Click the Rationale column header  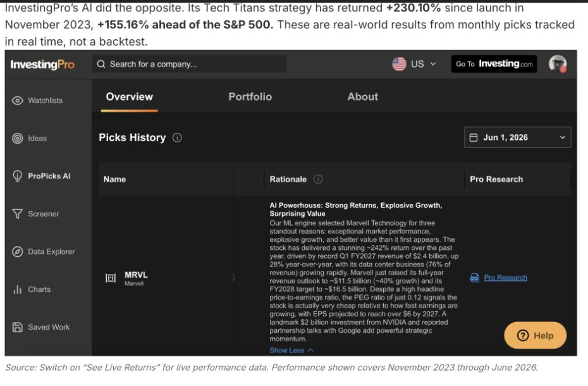[x=288, y=180]
